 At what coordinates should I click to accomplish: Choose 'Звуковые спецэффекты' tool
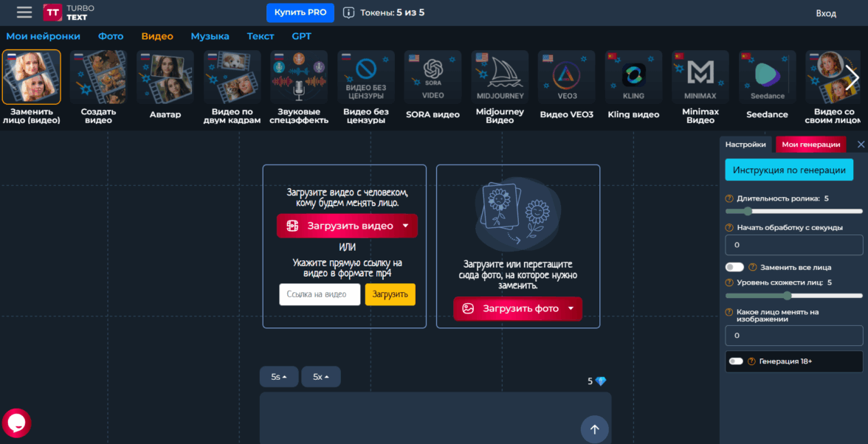[299, 87]
